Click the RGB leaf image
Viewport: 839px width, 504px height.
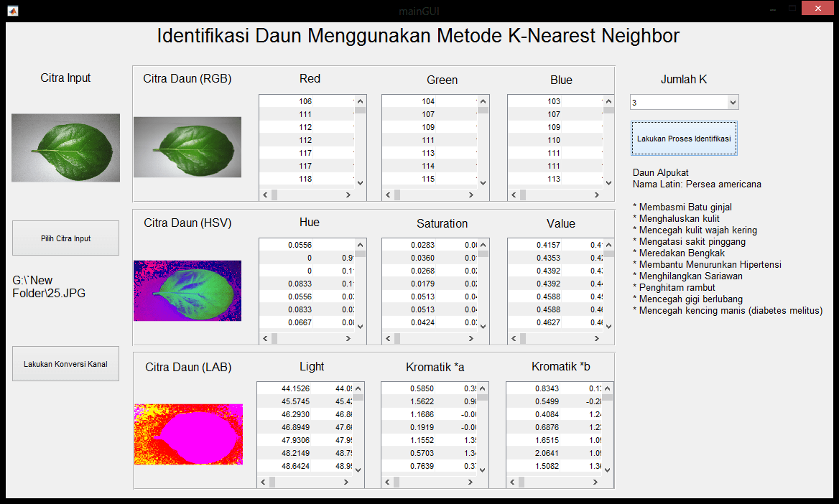pyautogui.click(x=187, y=147)
